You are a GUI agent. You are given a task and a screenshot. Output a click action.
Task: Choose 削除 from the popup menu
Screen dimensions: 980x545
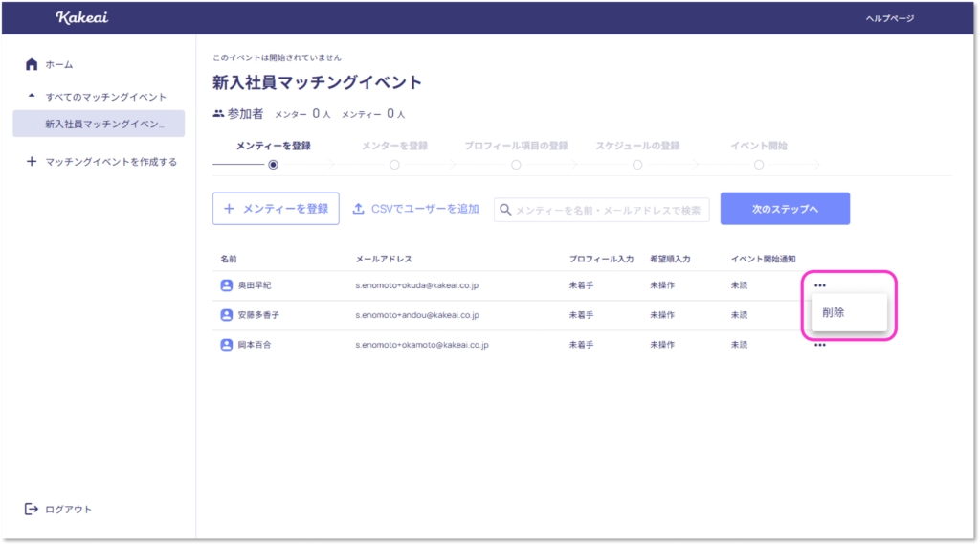pyautogui.click(x=834, y=312)
